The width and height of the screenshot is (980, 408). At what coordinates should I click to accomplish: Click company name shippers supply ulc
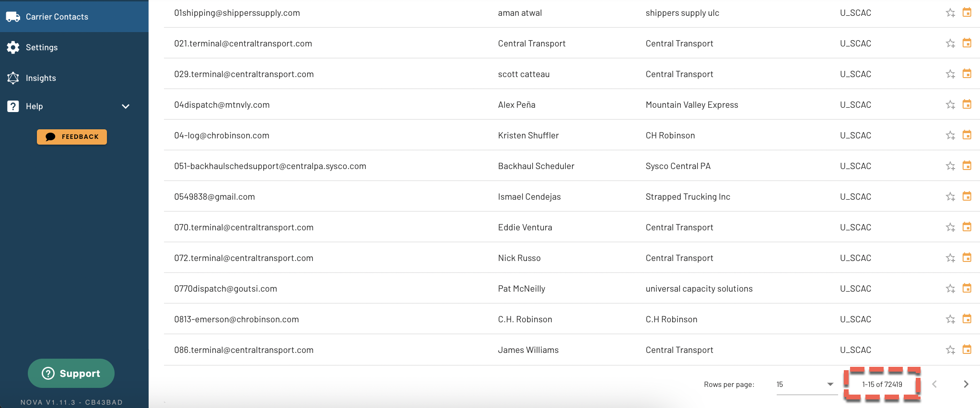[682, 13]
